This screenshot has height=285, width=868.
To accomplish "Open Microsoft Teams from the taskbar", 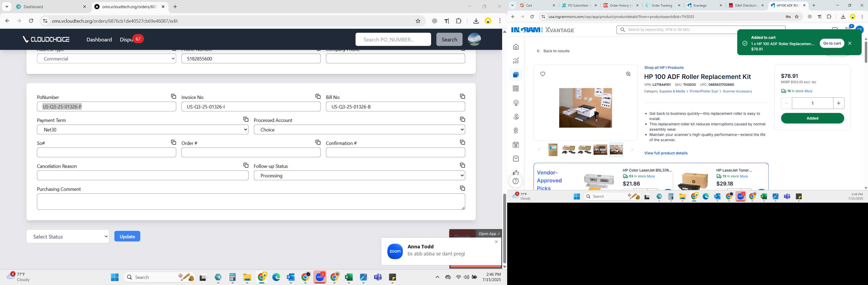I will point(378,277).
